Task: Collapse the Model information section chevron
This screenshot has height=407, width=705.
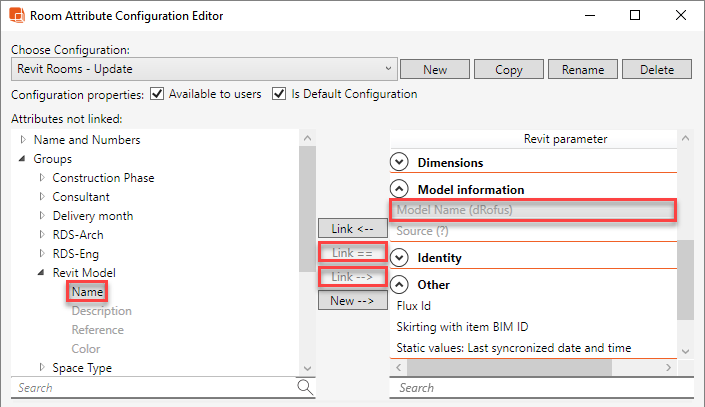Action: (400, 189)
